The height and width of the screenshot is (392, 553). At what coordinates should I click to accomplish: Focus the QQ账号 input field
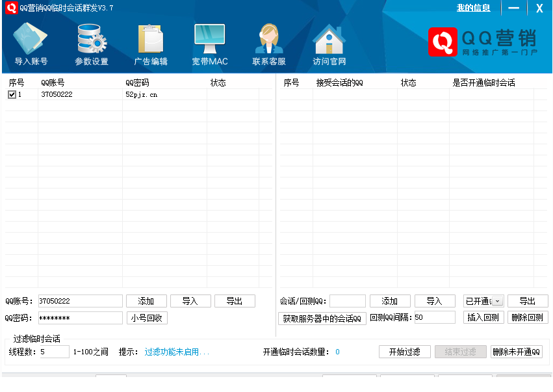(x=81, y=301)
